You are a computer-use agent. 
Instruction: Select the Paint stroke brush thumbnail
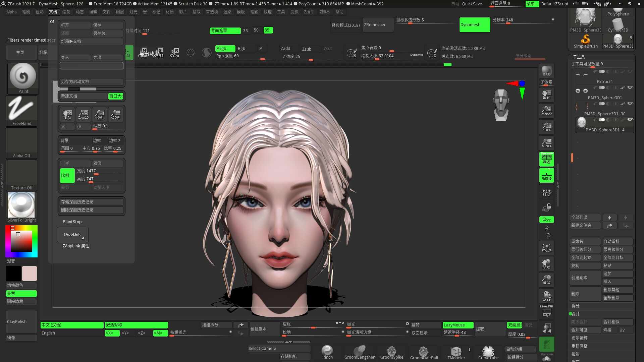coord(23,78)
